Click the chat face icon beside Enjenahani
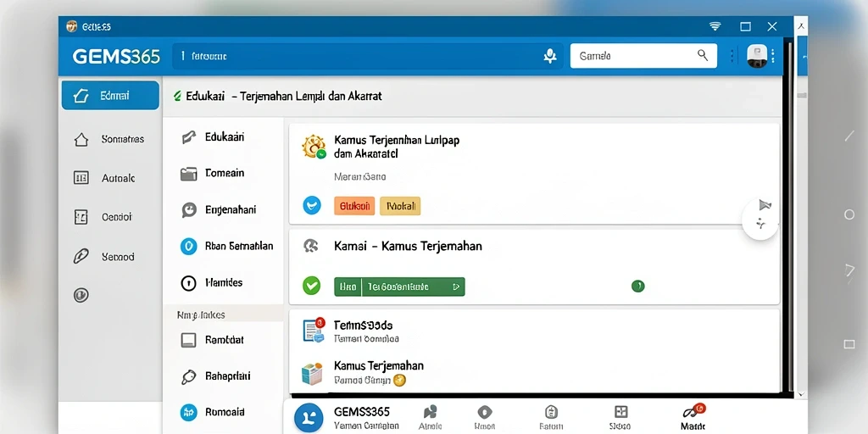Image resolution: width=868 pixels, height=434 pixels. click(189, 210)
